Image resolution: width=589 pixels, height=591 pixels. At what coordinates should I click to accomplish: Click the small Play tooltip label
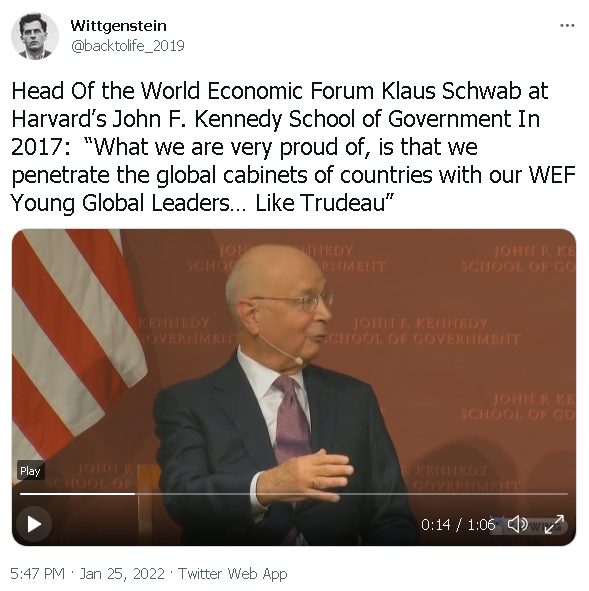coord(31,471)
